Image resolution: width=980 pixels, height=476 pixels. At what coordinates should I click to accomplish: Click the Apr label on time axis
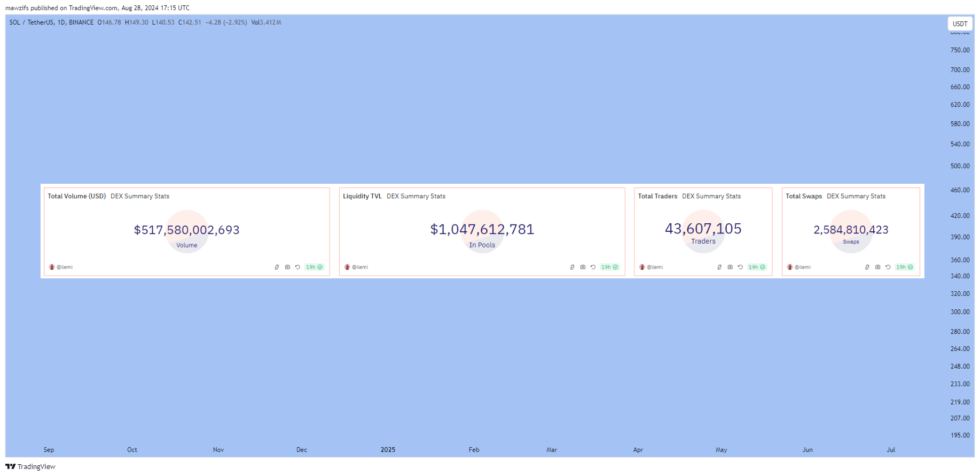tap(638, 450)
